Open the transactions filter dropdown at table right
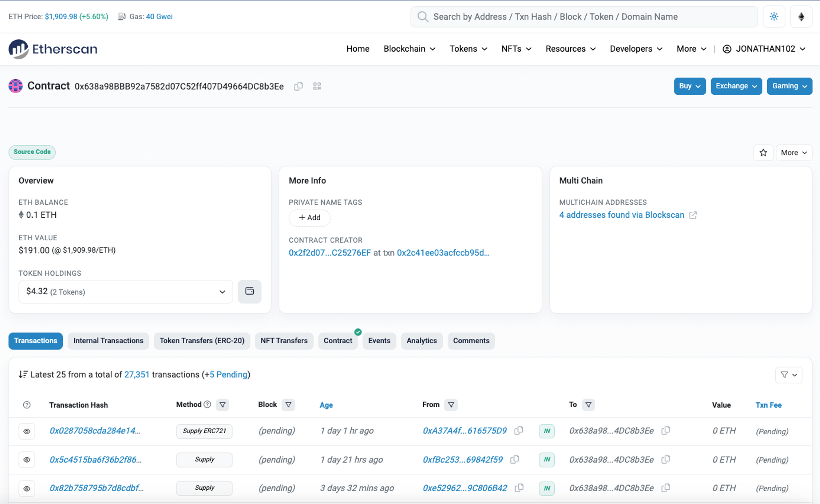This screenshot has height=504, width=820. coord(788,375)
